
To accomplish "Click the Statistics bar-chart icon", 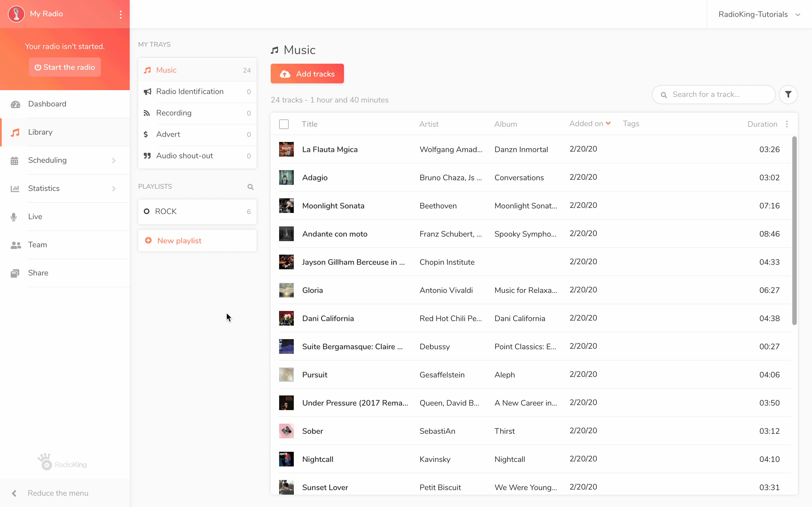I will pos(15,188).
